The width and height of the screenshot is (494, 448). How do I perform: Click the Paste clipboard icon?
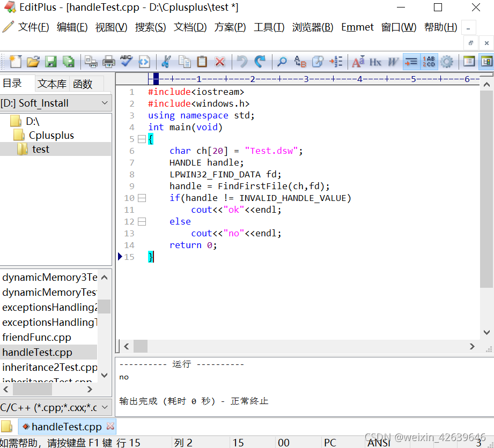[x=202, y=62]
